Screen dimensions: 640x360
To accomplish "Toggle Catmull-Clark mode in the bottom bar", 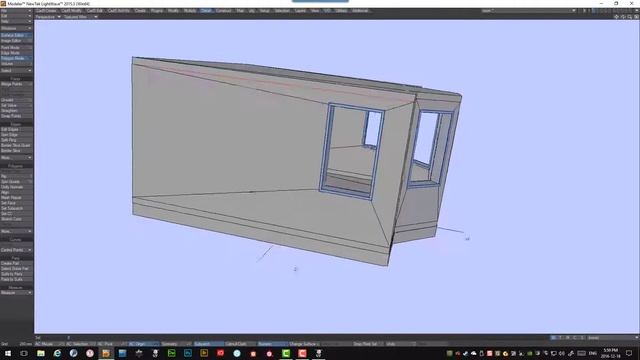I will [240, 344].
